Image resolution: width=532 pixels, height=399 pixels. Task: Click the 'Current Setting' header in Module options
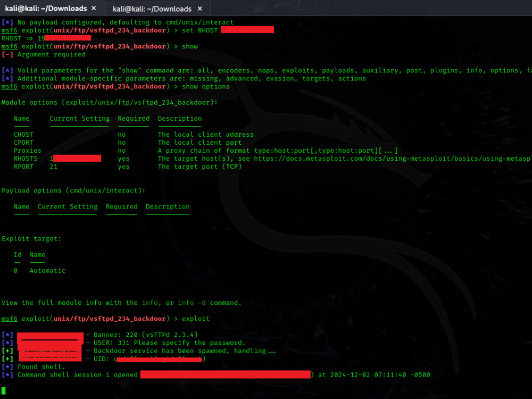79,119
